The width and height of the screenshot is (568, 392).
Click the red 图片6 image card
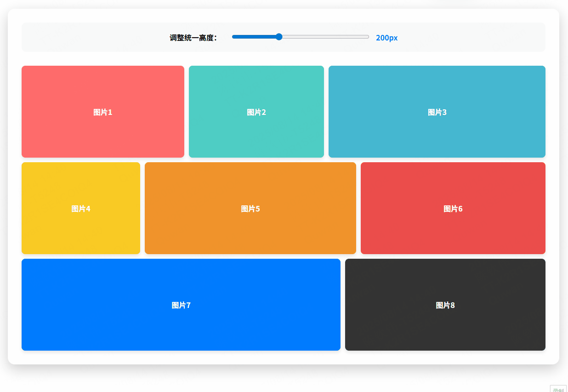(453, 208)
